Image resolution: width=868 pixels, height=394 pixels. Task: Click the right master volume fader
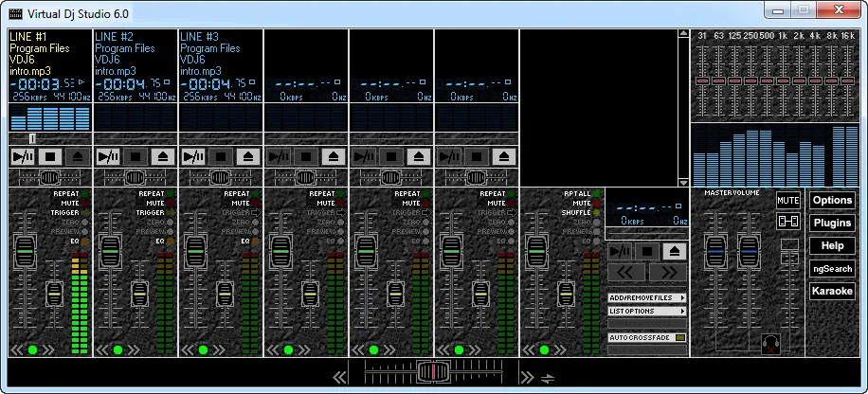(x=749, y=252)
